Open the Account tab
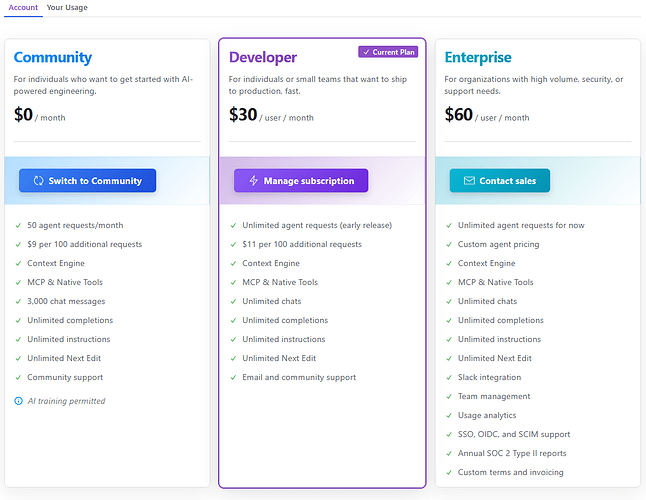Screen dimensions: 646x500 coord(23,7)
